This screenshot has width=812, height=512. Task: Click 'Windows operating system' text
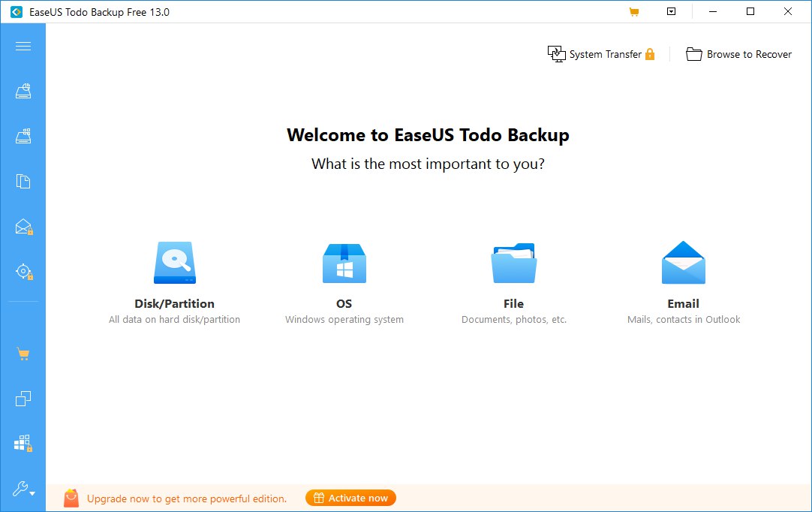coord(344,320)
